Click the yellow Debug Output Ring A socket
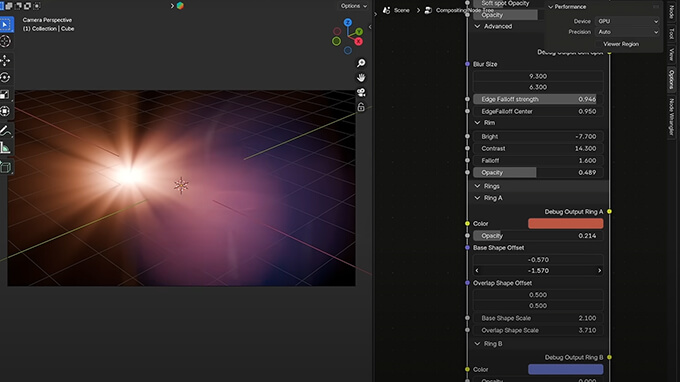This screenshot has width=680, height=382. 609,212
